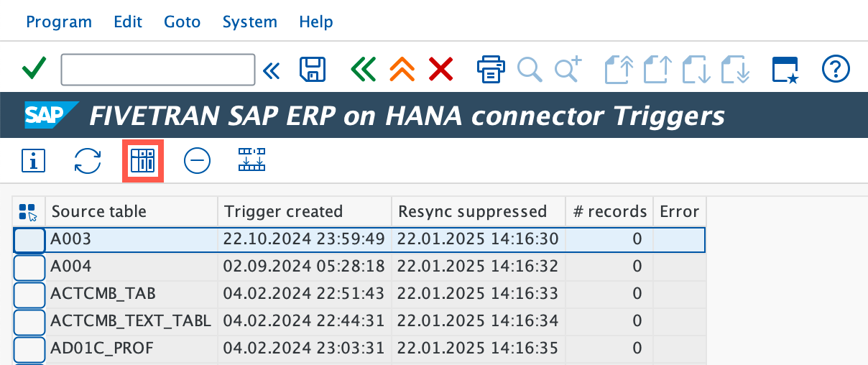Select the row checkbox for ACTCMB_TEXT_TABL
The height and width of the screenshot is (365, 868).
tap(29, 322)
